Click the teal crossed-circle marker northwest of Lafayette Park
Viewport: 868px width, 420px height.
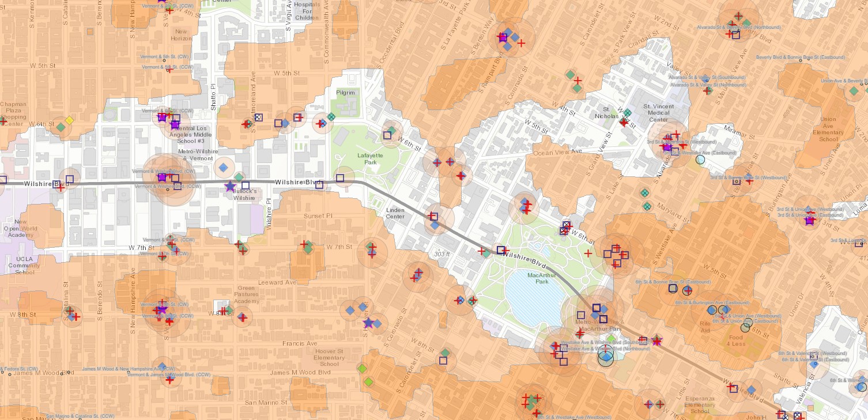coord(331,116)
